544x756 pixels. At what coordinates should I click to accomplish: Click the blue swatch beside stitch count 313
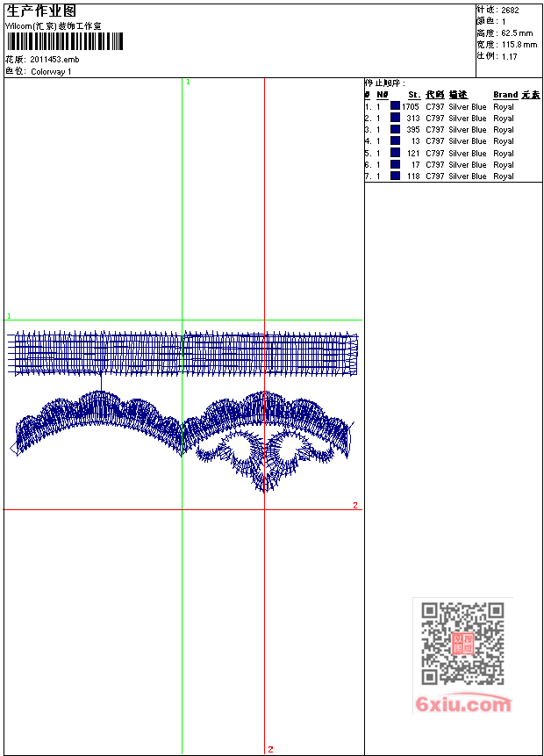pos(395,118)
